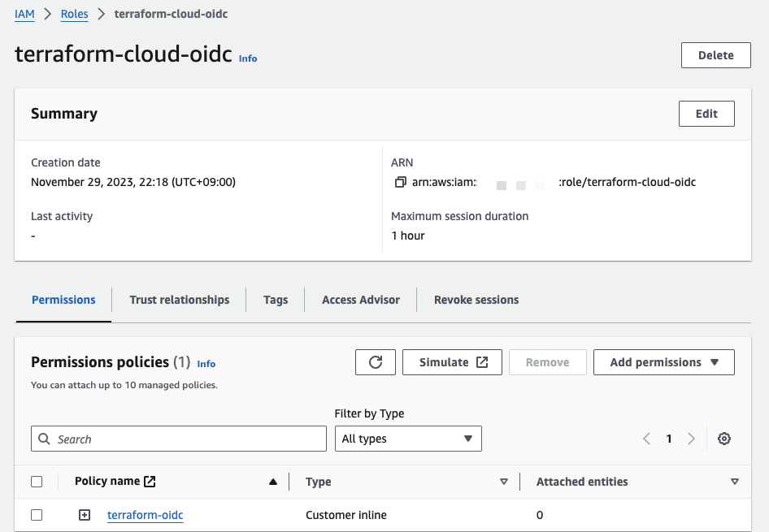This screenshot has width=769, height=532.
Task: Select all policies with header checkbox
Action: pyautogui.click(x=37, y=482)
